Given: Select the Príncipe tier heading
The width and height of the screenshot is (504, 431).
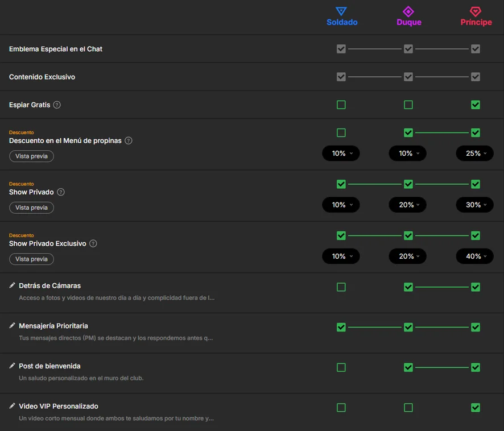Looking at the screenshot, I should tap(476, 22).
